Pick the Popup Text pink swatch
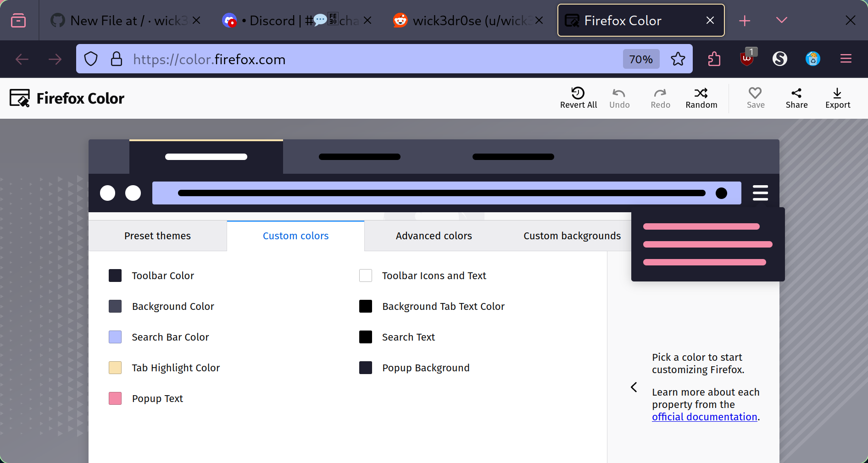The height and width of the screenshot is (463, 868). click(115, 398)
